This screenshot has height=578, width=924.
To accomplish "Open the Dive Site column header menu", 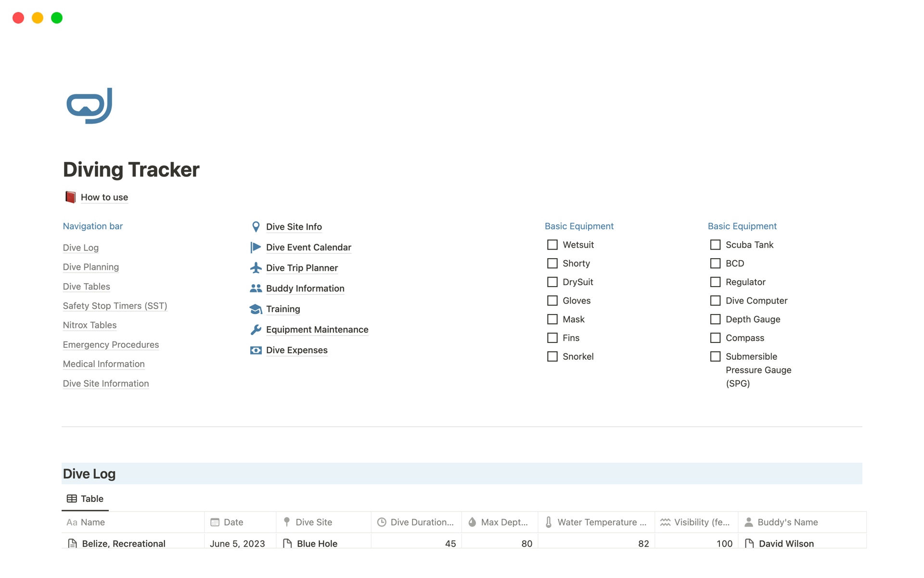I will 313,522.
